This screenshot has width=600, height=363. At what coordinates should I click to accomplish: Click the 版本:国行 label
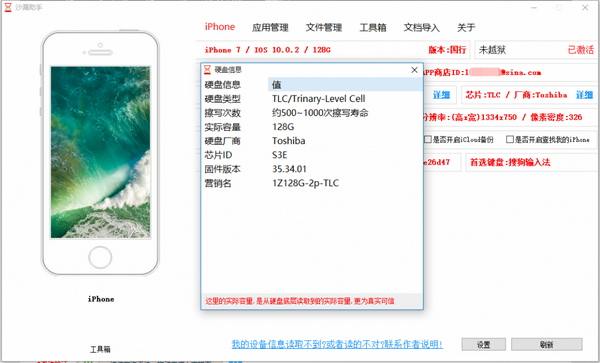(447, 50)
